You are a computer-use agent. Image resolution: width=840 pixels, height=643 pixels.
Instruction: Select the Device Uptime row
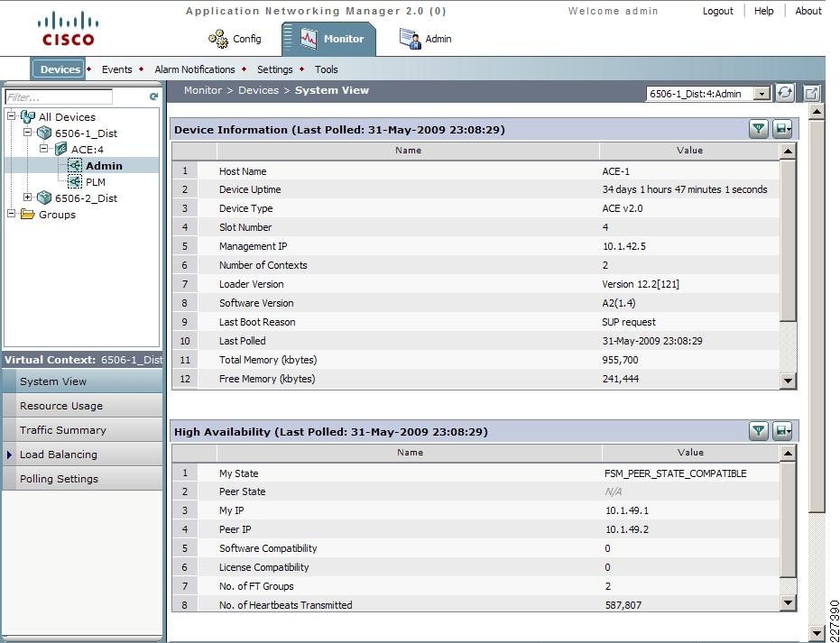click(475, 189)
